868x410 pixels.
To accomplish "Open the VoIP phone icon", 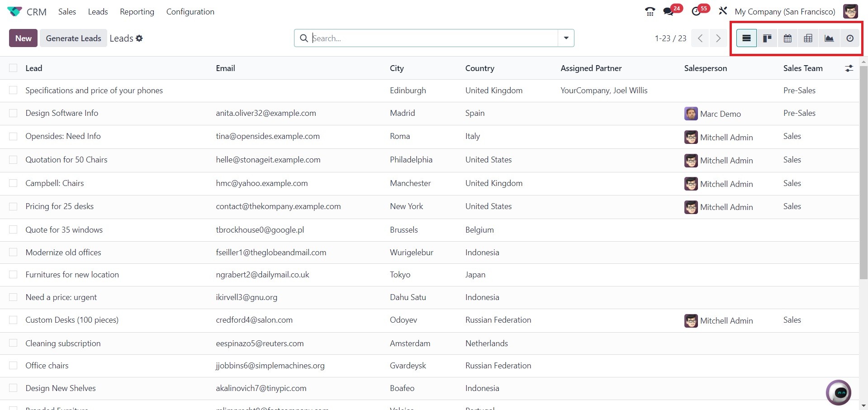I will 650,12.
